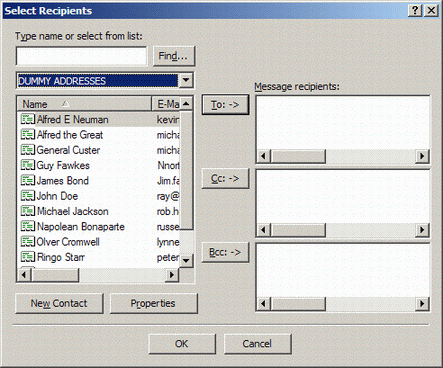Click To box scroll left arrow
The width and height of the screenshot is (443, 368).
pos(264,156)
